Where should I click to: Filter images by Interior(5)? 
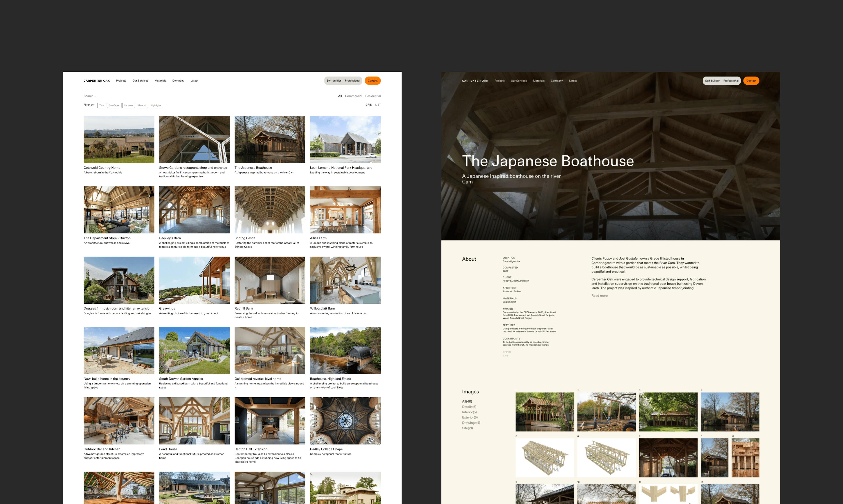tap(469, 412)
